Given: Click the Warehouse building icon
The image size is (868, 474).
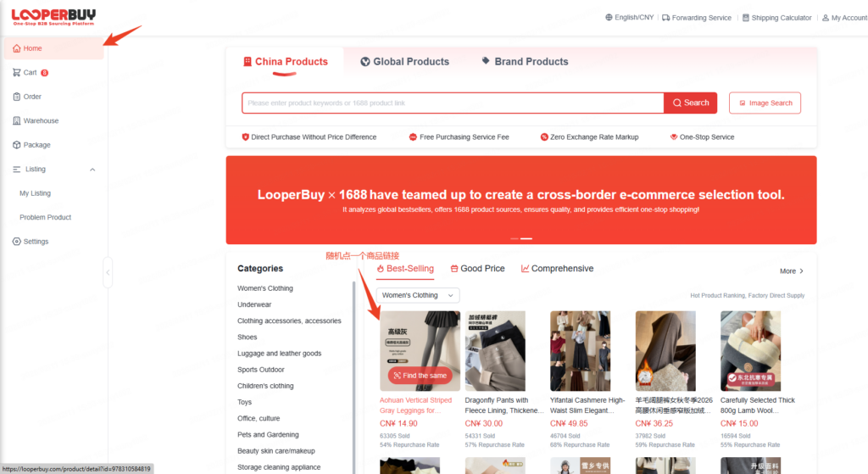Looking at the screenshot, I should coord(17,120).
